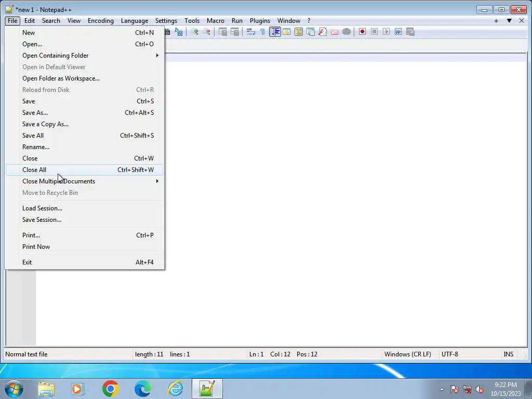Open the Document Map icon
Screen dimensions: 532x399
click(x=299, y=32)
